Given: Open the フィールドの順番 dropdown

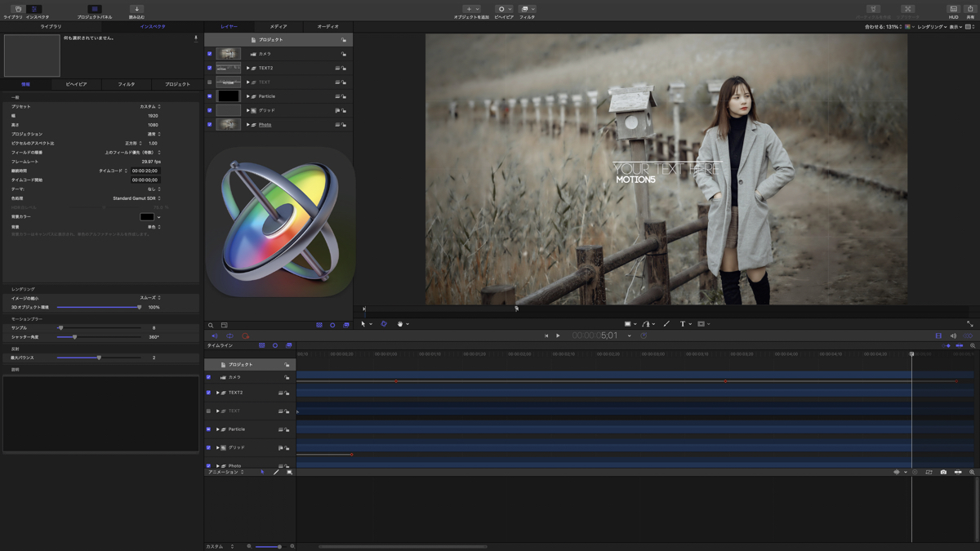Looking at the screenshot, I should tap(132, 152).
